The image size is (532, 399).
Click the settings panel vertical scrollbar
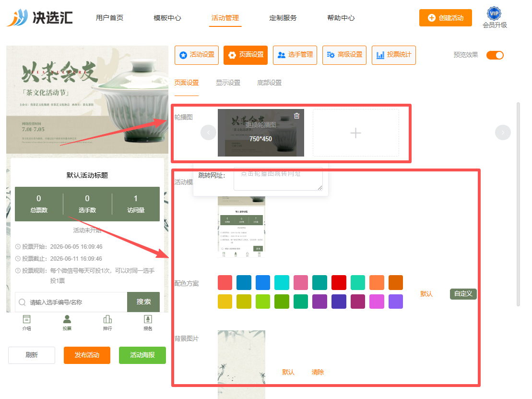pyautogui.click(x=518, y=204)
